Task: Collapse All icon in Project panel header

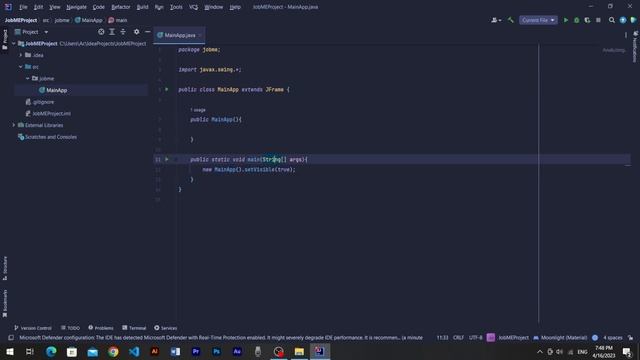Action: [x=123, y=32]
